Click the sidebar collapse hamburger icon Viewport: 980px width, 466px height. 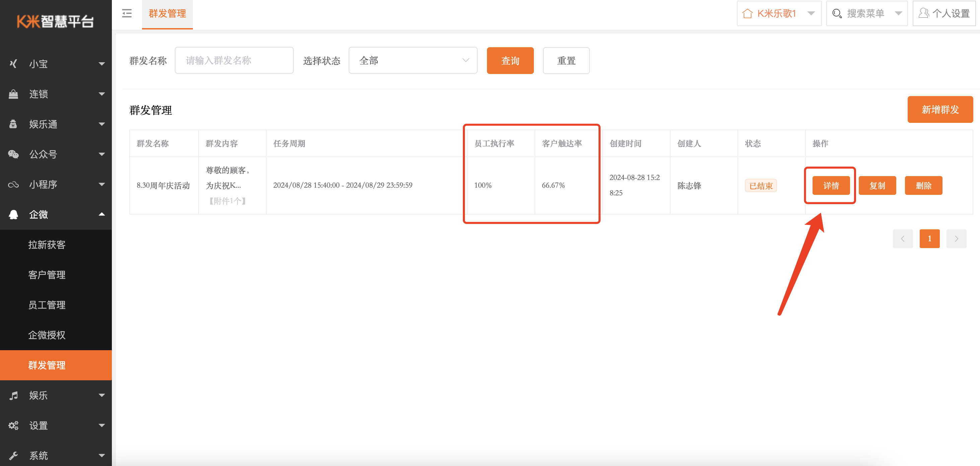pos(127,14)
